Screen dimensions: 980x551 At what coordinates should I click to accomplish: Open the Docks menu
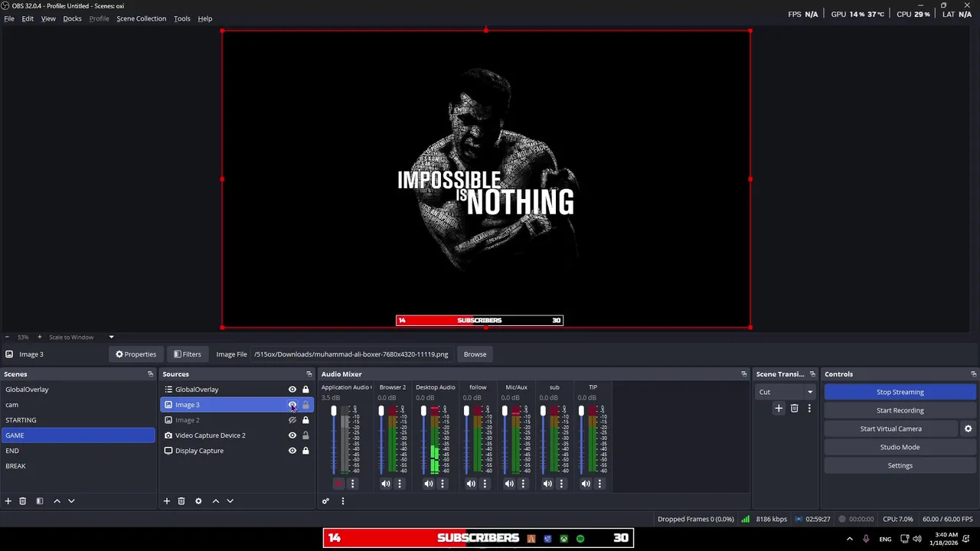click(x=72, y=18)
